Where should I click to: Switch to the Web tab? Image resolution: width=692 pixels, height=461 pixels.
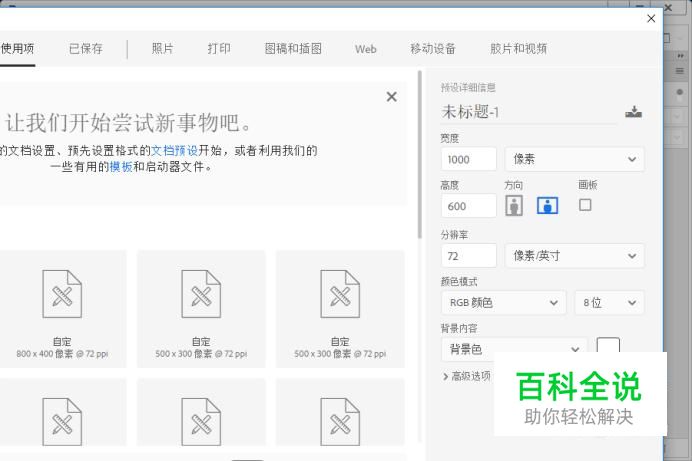(x=366, y=49)
